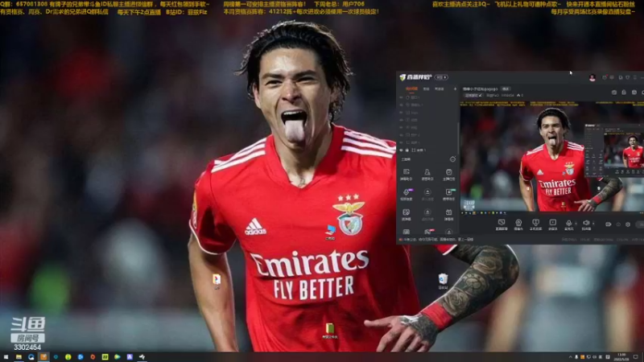Select the orange active tab above the source list
The width and height of the screenshot is (644, 362).
pos(411,88)
